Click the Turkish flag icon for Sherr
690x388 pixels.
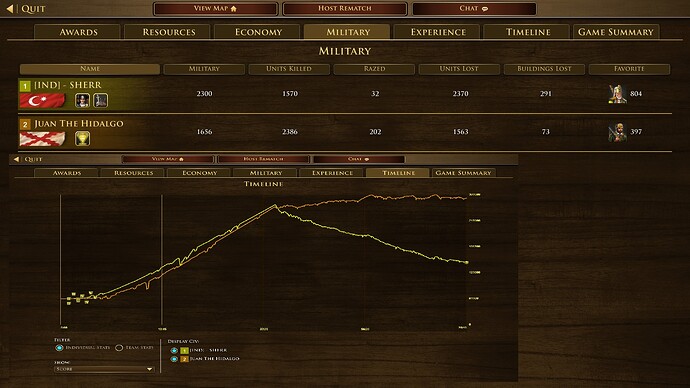tap(42, 101)
